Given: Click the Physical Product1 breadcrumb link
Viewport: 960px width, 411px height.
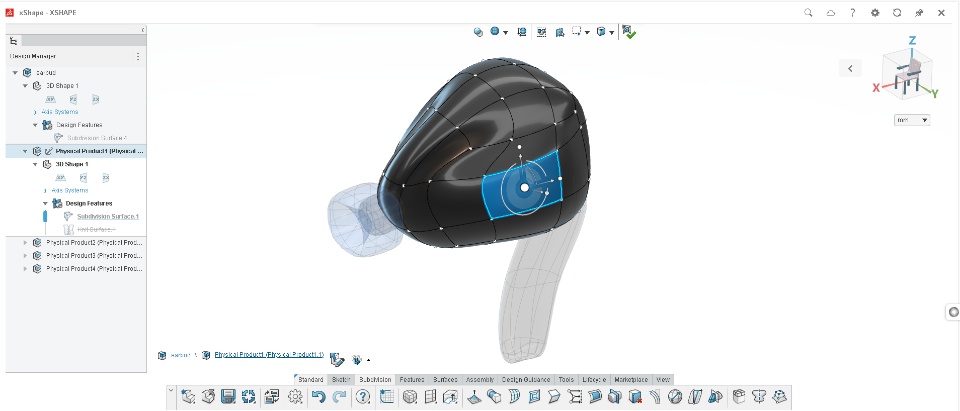Looking at the screenshot, I should pyautogui.click(x=268, y=355).
